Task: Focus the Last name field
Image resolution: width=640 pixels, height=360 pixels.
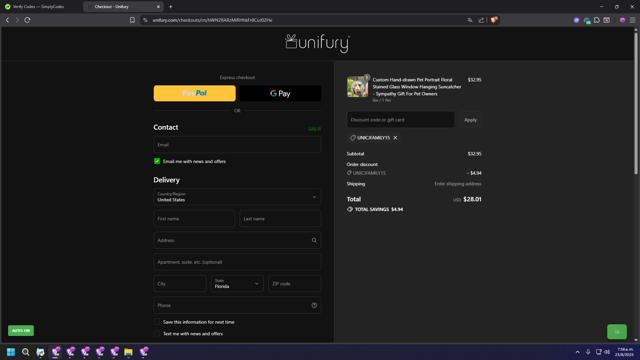Action: tap(280, 219)
